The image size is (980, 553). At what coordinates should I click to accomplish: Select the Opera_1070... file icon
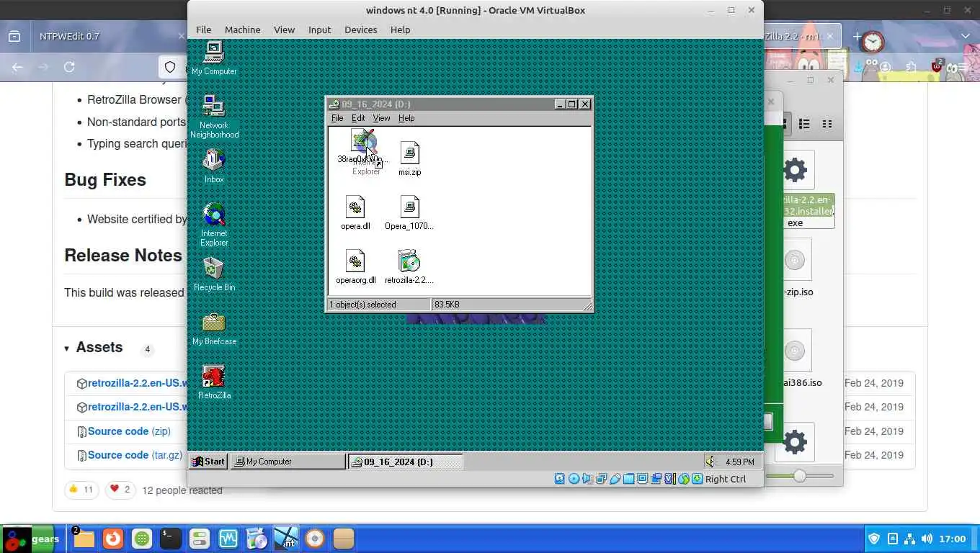[409, 212]
